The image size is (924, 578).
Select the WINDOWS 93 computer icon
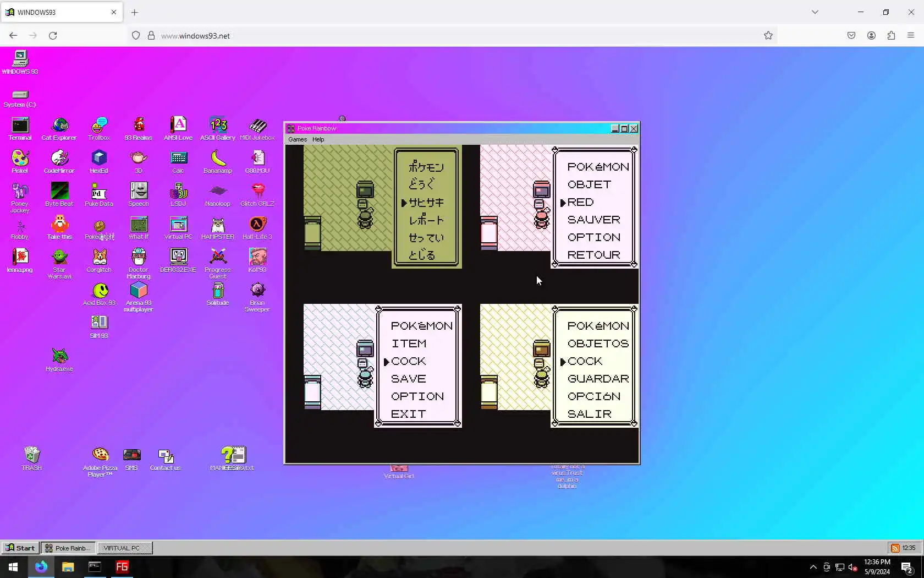click(x=20, y=62)
